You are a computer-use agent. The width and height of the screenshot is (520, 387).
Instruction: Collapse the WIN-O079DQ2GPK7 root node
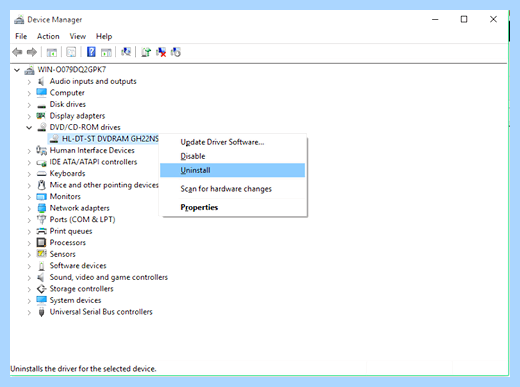pyautogui.click(x=17, y=70)
